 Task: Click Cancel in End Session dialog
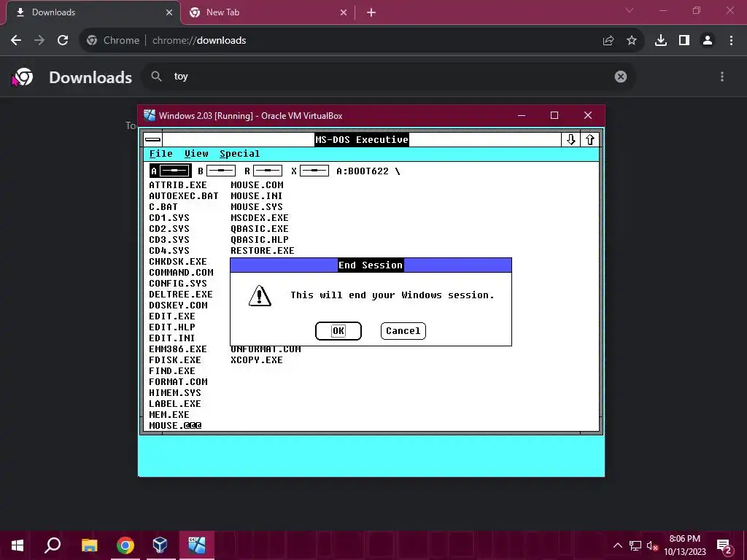[x=403, y=331]
